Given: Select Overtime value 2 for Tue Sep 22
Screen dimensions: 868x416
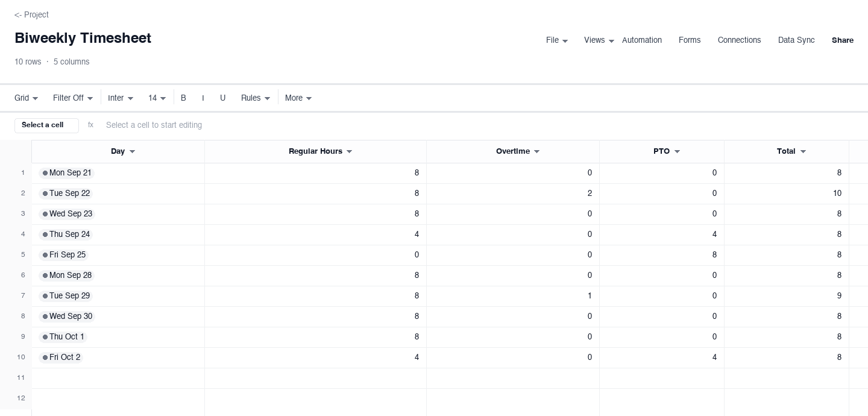Looking at the screenshot, I should pos(513,194).
